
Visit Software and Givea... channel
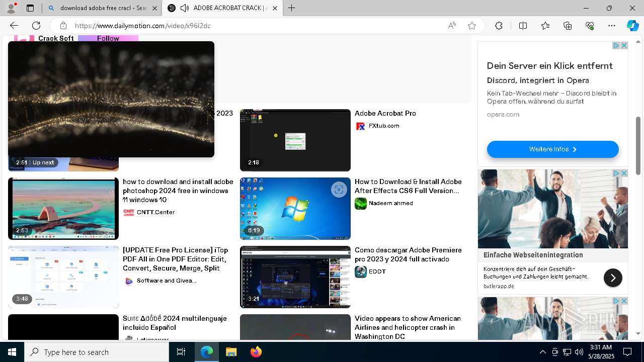point(167,281)
